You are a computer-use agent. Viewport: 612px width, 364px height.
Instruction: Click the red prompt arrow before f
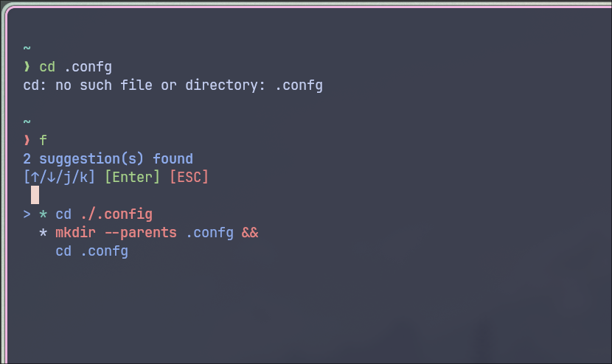coord(27,140)
